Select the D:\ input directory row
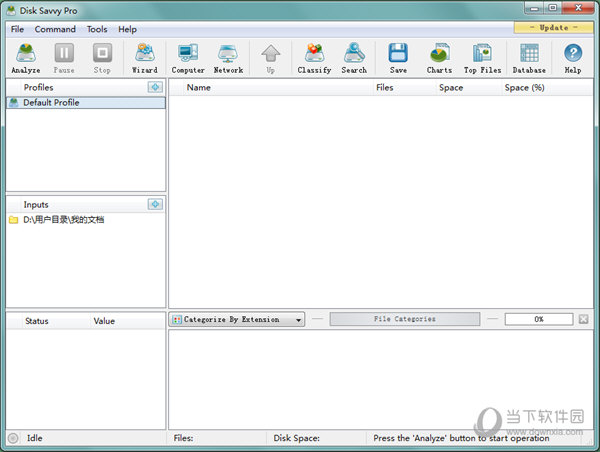600x452 pixels. point(86,220)
